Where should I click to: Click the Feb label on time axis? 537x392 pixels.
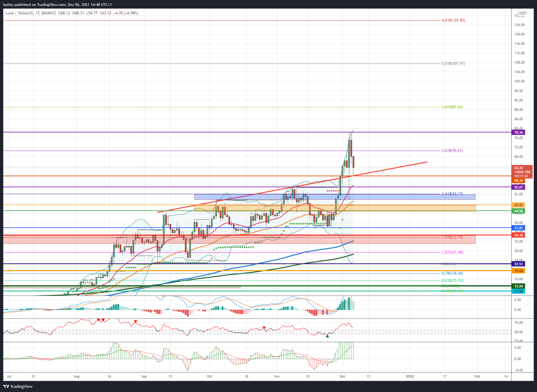point(477,376)
